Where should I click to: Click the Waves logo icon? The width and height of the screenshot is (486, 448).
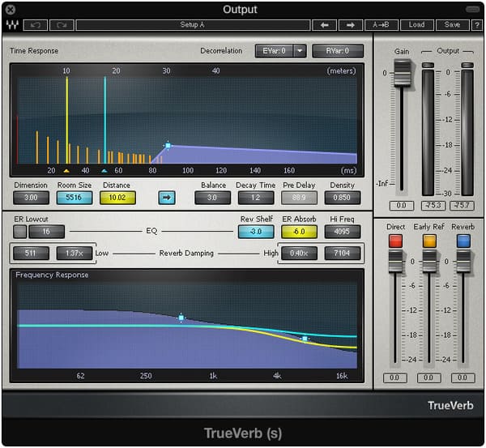pos(11,25)
